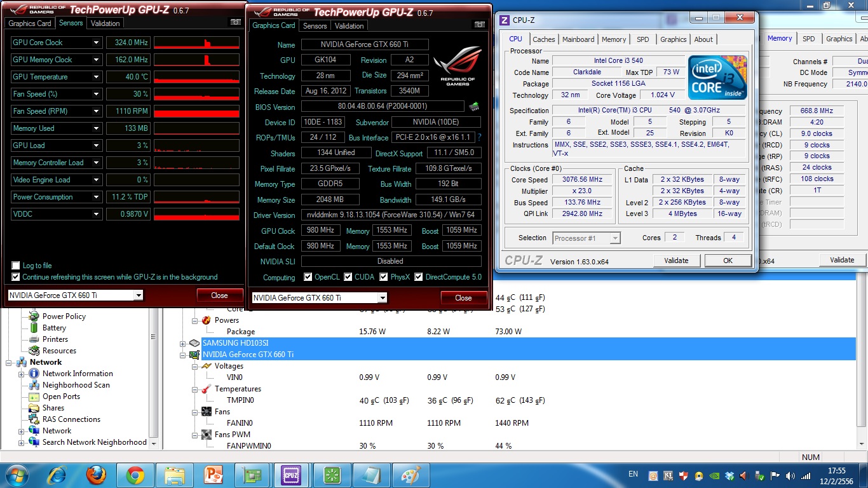This screenshot has width=868, height=488.
Task: Collapse the NVIDIA GeForce GTX 660 Ti tree node
Action: 183,355
